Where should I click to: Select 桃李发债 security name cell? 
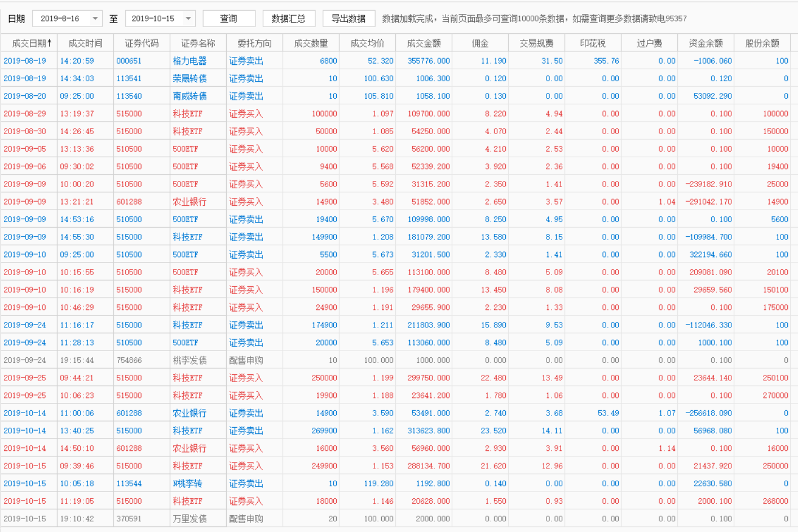189,360
